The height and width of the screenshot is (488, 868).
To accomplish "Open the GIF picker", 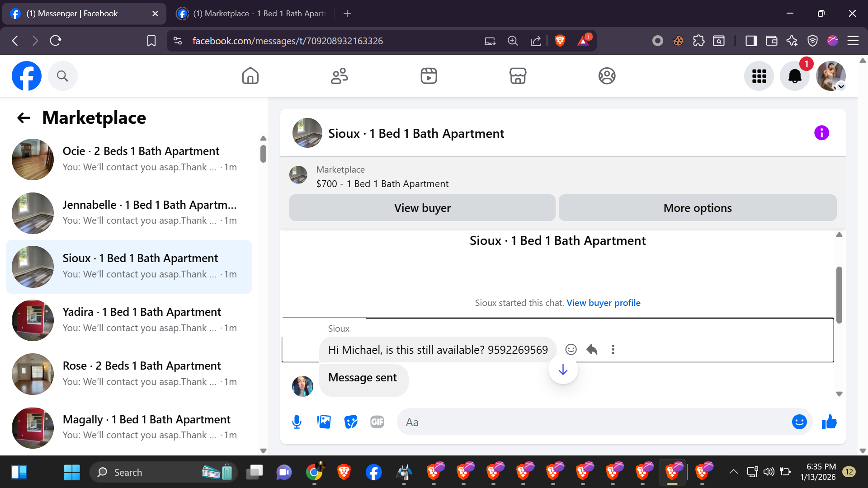I will pyautogui.click(x=377, y=422).
